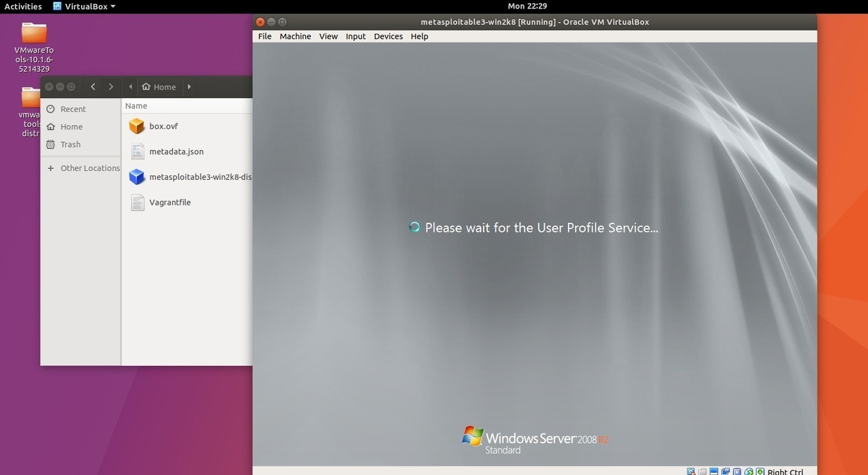Open the Machine menu in VirtualBox

295,36
